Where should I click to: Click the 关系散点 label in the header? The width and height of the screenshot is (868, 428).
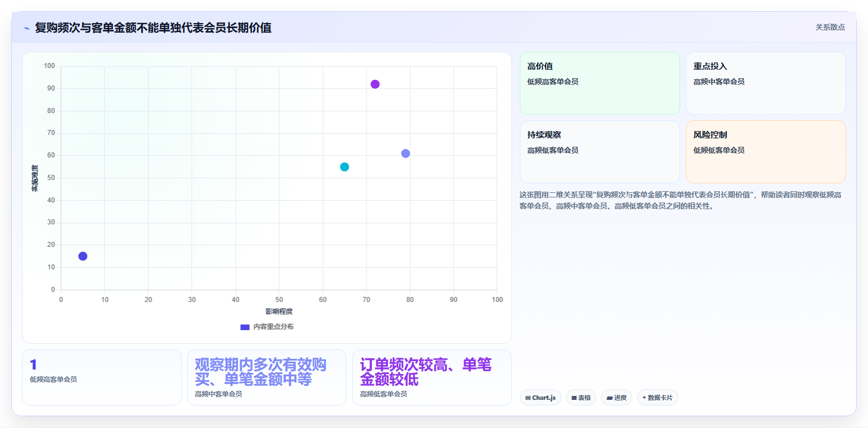point(830,27)
